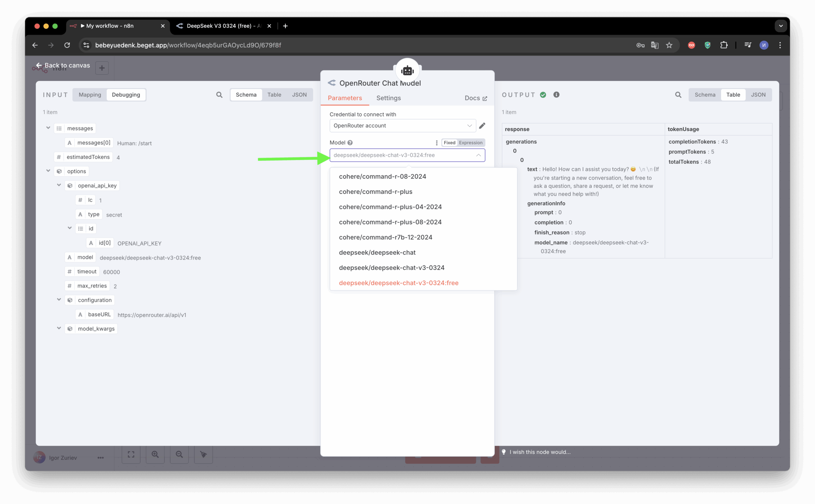Select deepseek/deepseek-chat-v3-0324 from the model list
Viewport: 815px width, 504px height.
(x=391, y=268)
